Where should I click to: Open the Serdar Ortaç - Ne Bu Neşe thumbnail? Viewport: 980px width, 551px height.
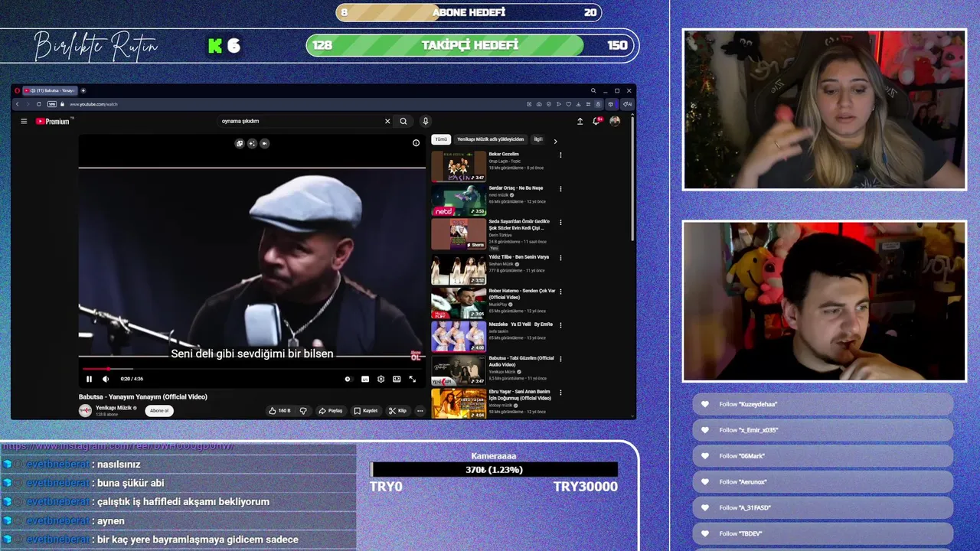coord(459,200)
